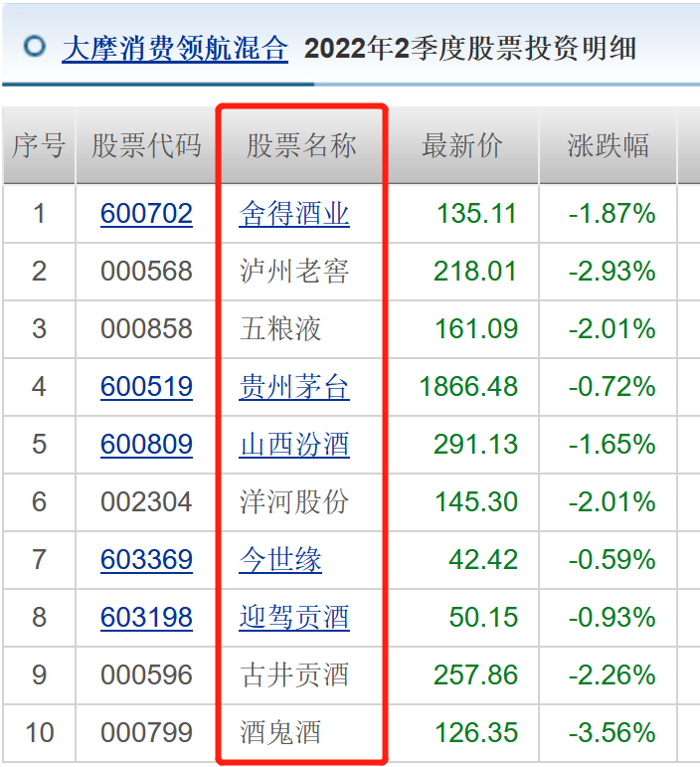
Task: Click the circle bullet icon beside fund title
Action: point(35,47)
